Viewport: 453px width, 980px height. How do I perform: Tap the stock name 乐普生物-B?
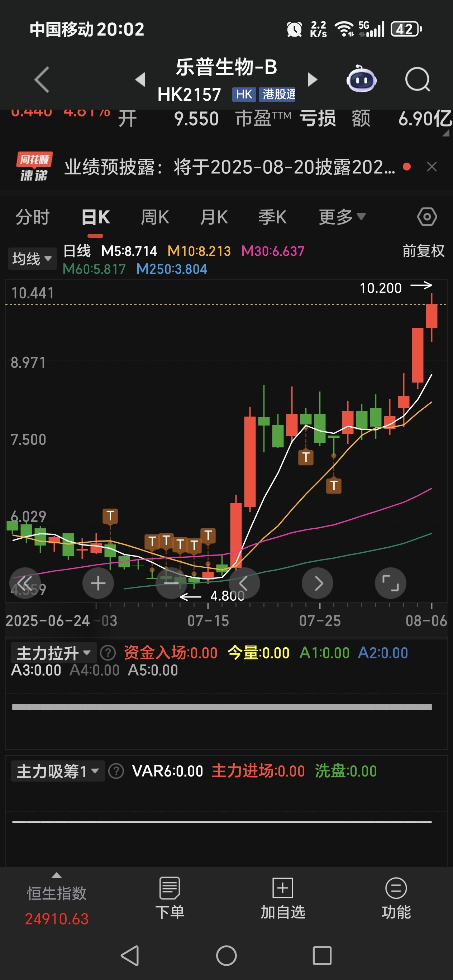(x=226, y=67)
